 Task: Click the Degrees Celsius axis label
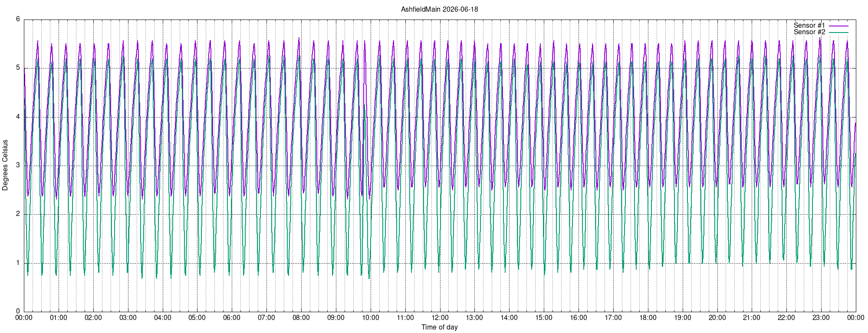pyautogui.click(x=5, y=165)
